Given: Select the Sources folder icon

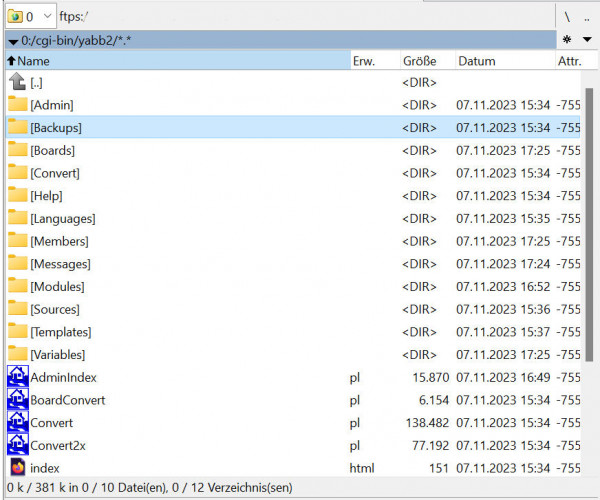Looking at the screenshot, I should (18, 308).
